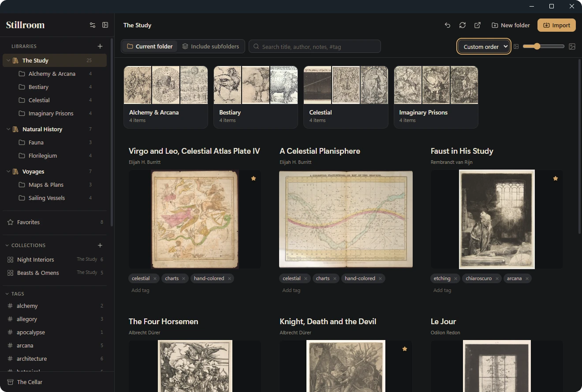Open A Celestial Planisphere image thumbnail

(346, 219)
